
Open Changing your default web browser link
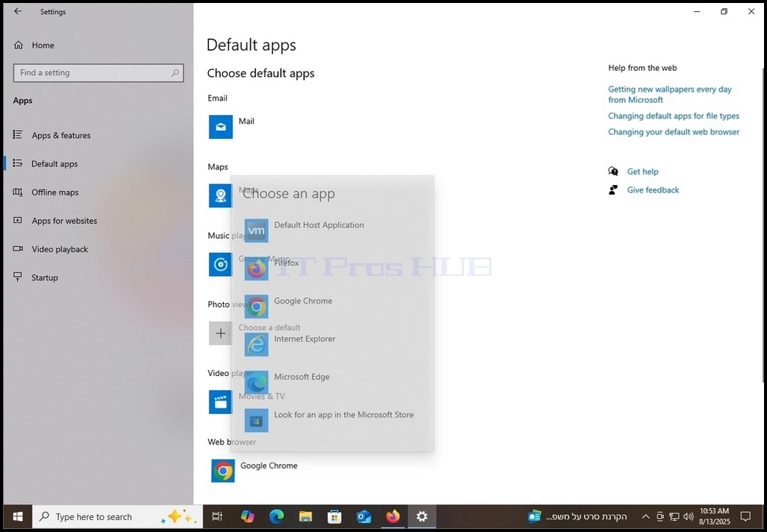(x=674, y=131)
